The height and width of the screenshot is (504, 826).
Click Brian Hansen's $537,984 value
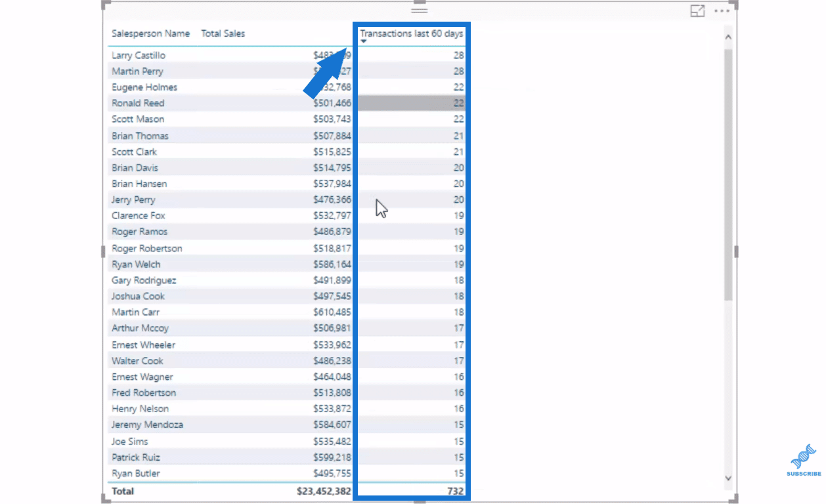[x=332, y=184]
